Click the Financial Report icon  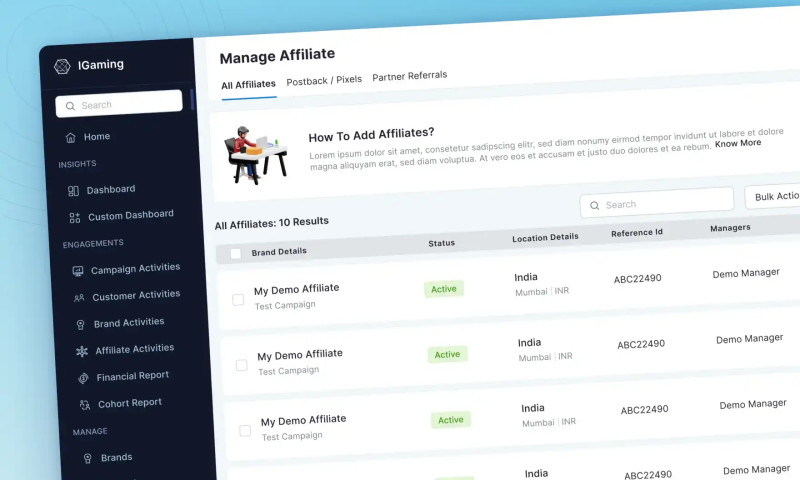click(84, 378)
